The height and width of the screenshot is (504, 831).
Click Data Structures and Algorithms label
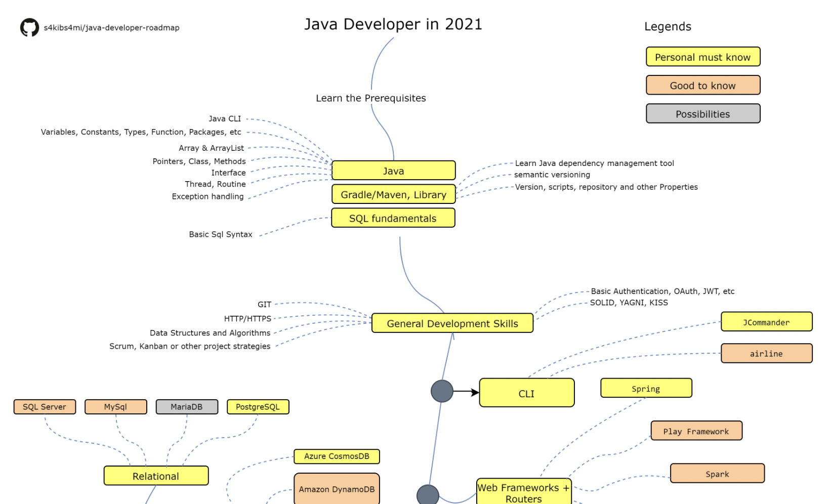click(x=210, y=333)
